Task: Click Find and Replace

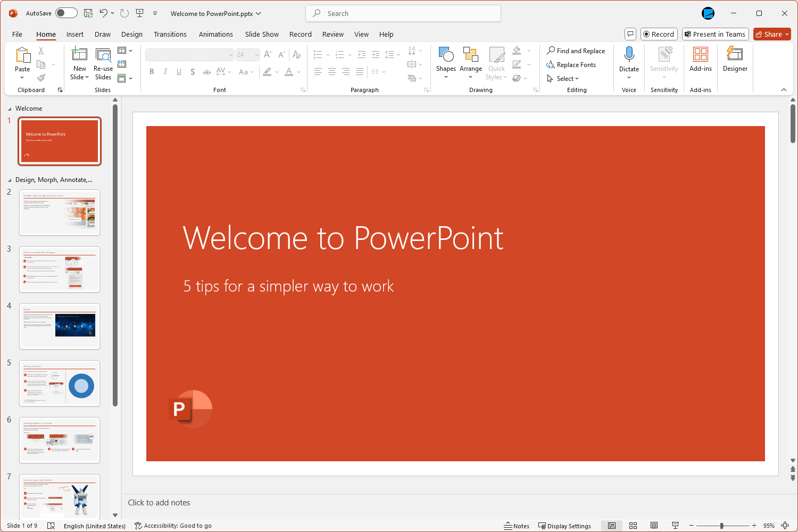Action: click(577, 51)
